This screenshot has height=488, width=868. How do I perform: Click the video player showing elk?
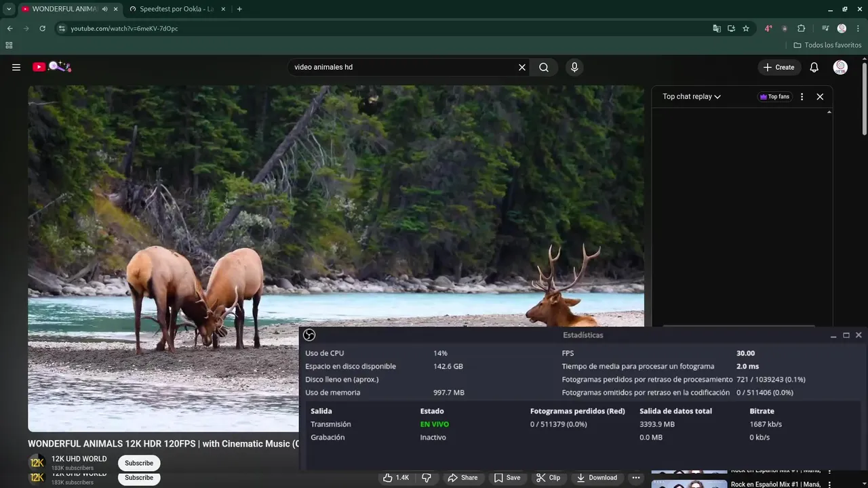tap(336, 258)
